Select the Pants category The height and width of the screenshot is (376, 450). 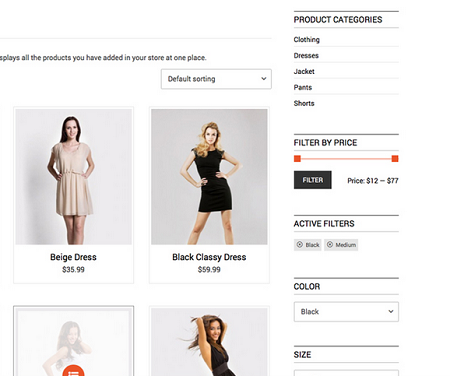303,87
